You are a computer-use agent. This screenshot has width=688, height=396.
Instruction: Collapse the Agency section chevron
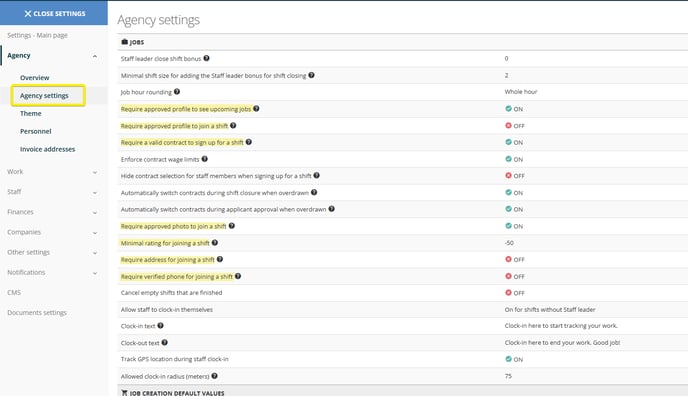(95, 56)
